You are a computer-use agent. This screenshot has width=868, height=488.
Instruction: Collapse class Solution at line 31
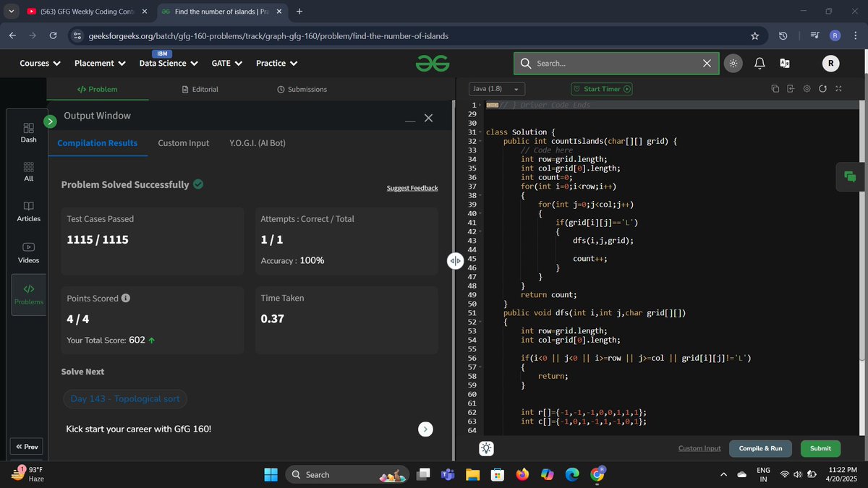[x=480, y=133]
